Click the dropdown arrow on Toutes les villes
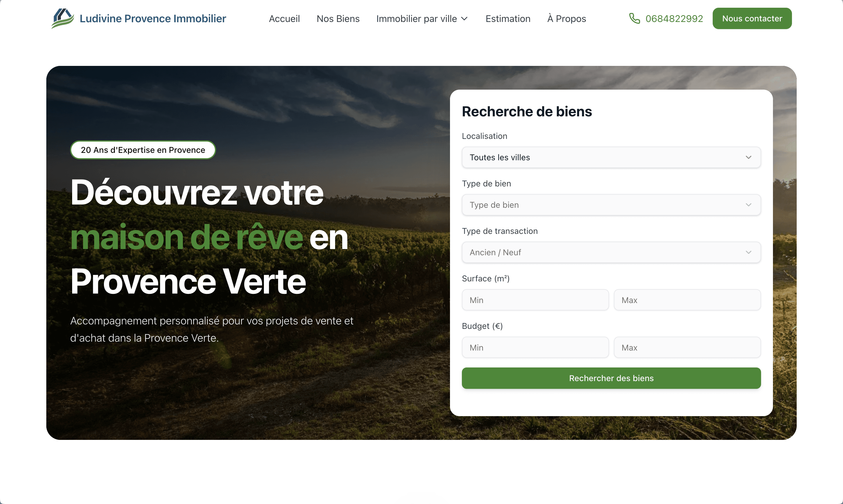This screenshot has width=843, height=504. pos(749,157)
